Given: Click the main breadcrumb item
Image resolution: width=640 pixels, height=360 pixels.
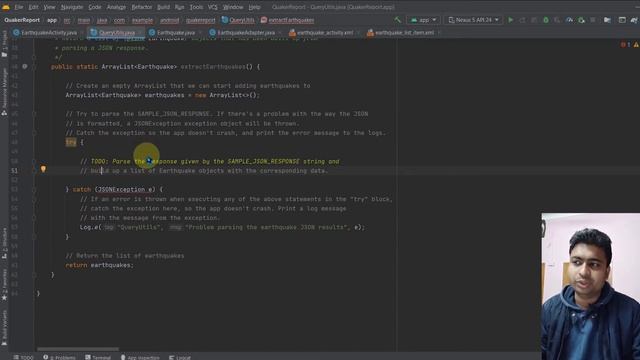Looking at the screenshot, I should (x=84, y=20).
